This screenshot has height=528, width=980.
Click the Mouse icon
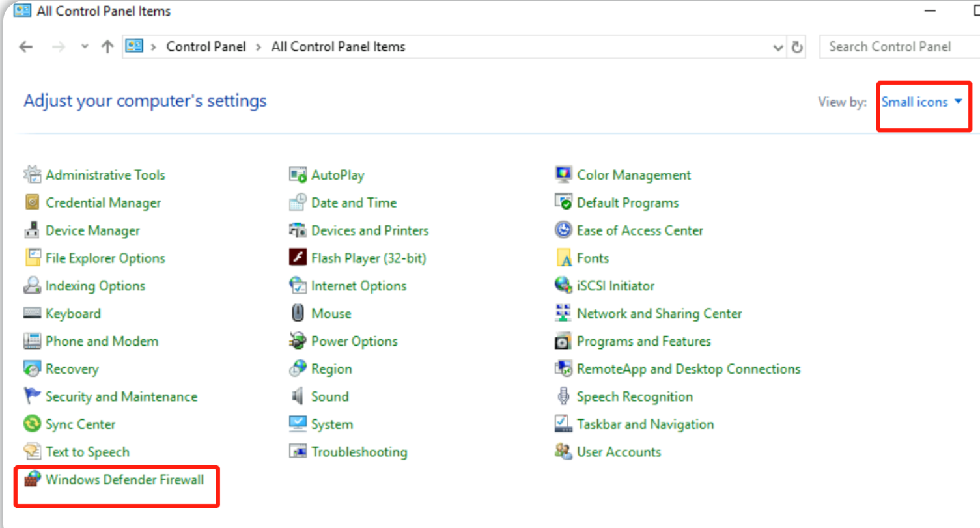298,313
